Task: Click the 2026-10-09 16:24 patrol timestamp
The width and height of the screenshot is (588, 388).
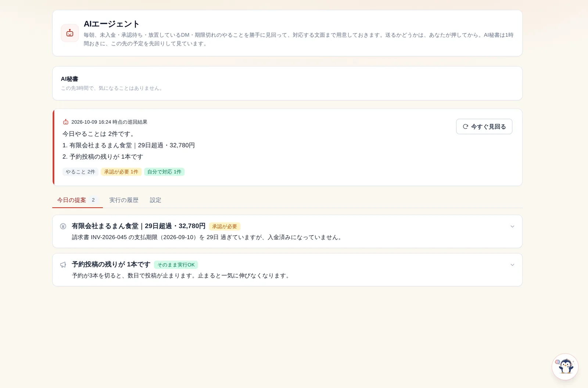Action: click(109, 122)
